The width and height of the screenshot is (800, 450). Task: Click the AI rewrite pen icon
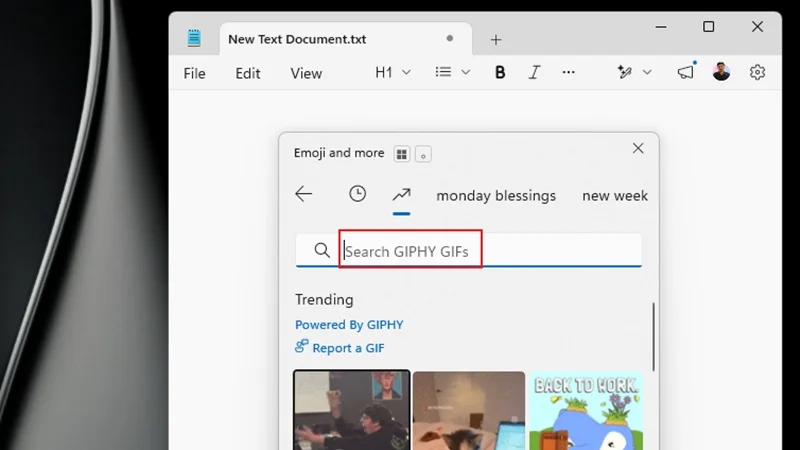tap(624, 72)
